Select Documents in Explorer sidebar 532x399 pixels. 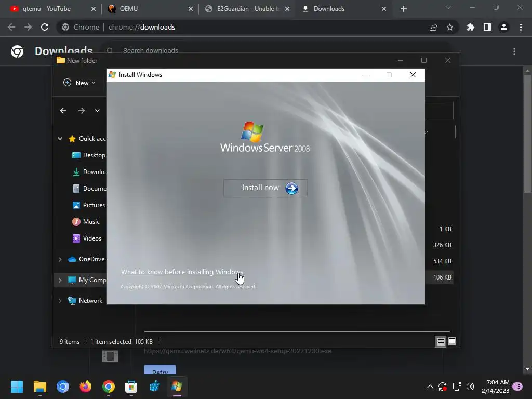89,188
